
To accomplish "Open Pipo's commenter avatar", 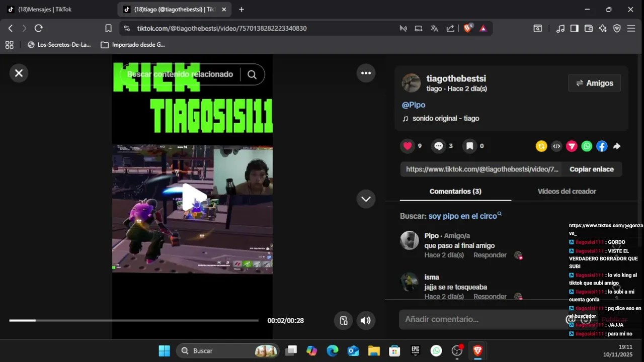I will pyautogui.click(x=410, y=240).
